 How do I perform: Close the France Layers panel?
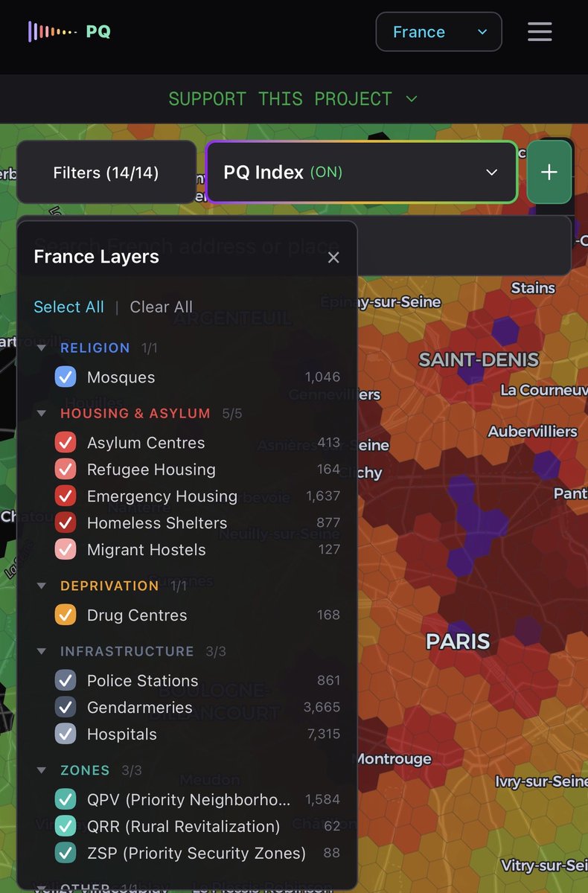point(333,257)
